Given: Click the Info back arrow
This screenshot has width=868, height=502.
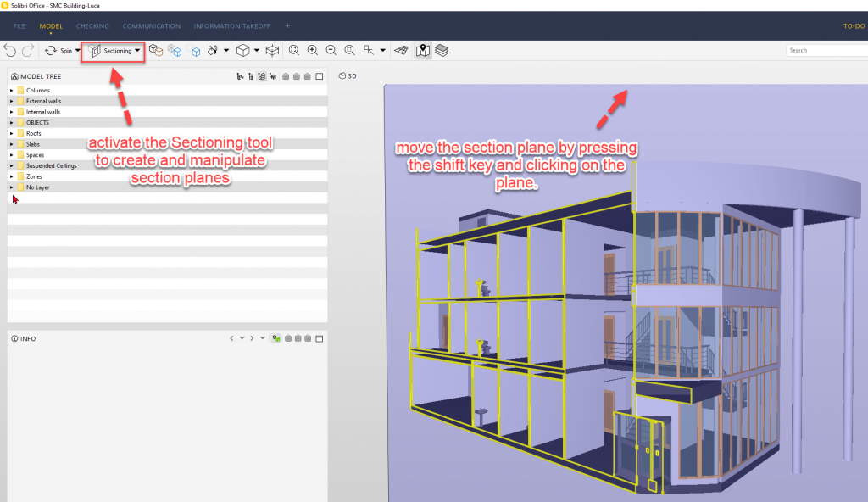Looking at the screenshot, I should tap(231, 338).
